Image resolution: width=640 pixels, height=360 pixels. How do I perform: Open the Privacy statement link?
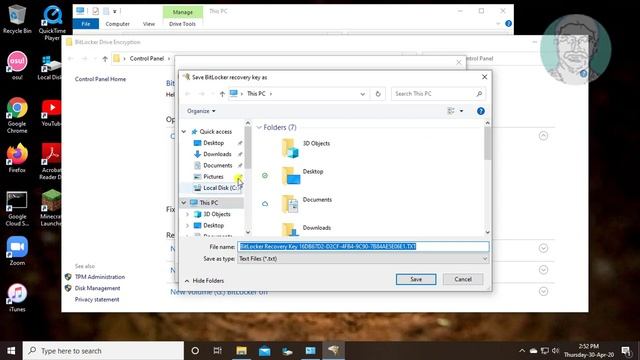(x=97, y=300)
